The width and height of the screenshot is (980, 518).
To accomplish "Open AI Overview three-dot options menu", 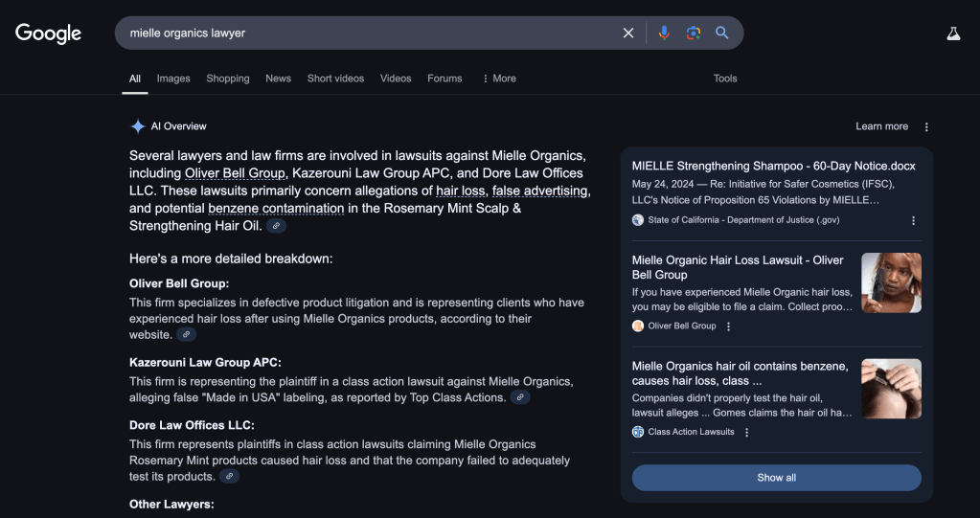I will tap(926, 127).
